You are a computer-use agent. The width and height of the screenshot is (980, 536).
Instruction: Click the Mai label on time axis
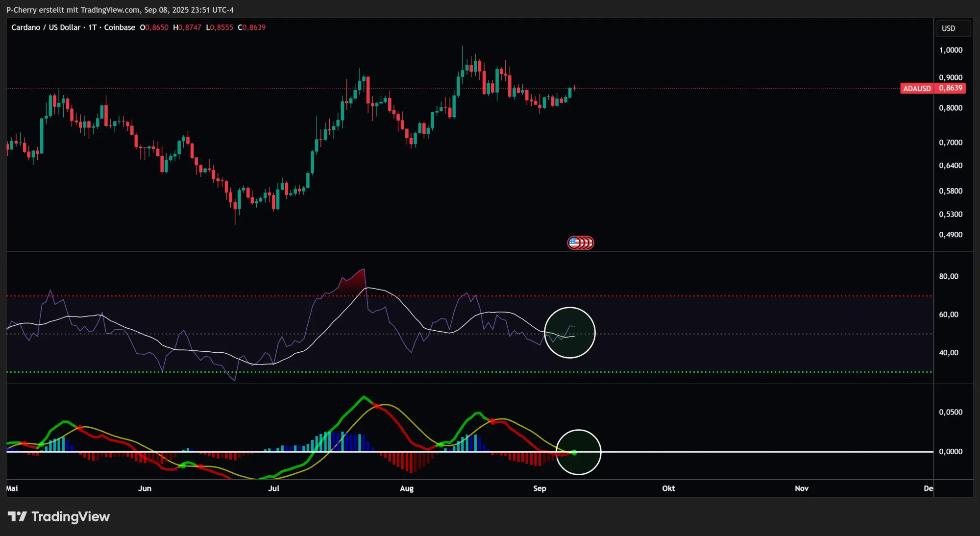(x=12, y=488)
